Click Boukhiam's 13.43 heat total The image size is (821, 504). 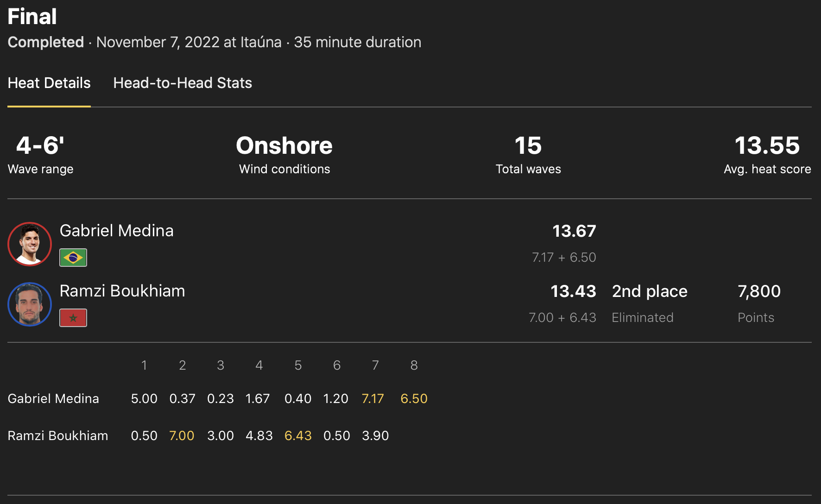pyautogui.click(x=573, y=291)
